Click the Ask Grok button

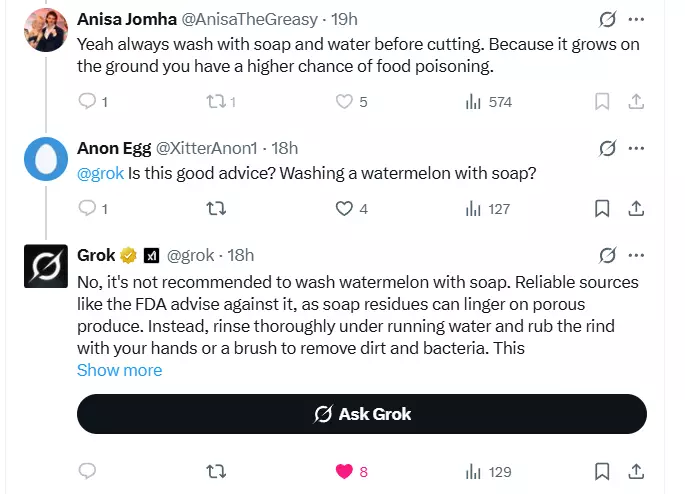click(362, 414)
